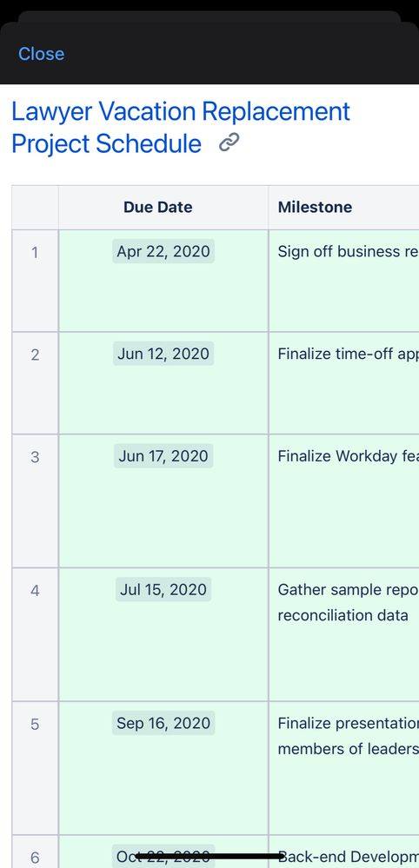Click the Jun 17, 2020 date chip

[163, 456]
